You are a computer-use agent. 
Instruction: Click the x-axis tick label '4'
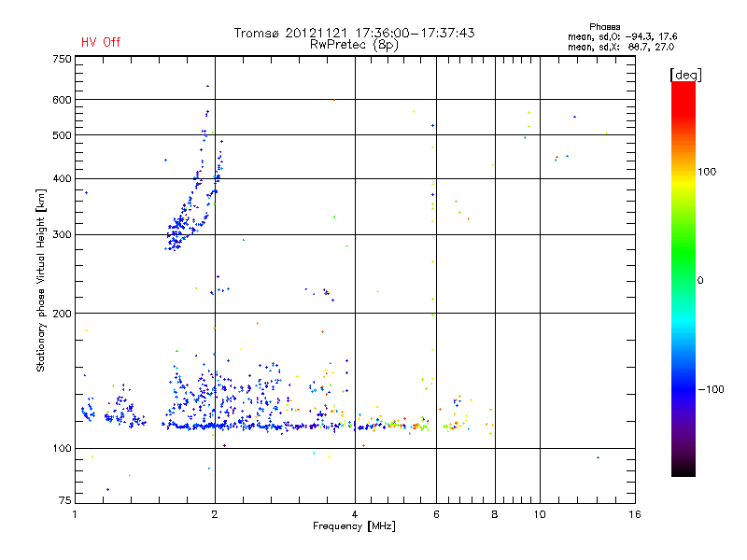tap(355, 514)
